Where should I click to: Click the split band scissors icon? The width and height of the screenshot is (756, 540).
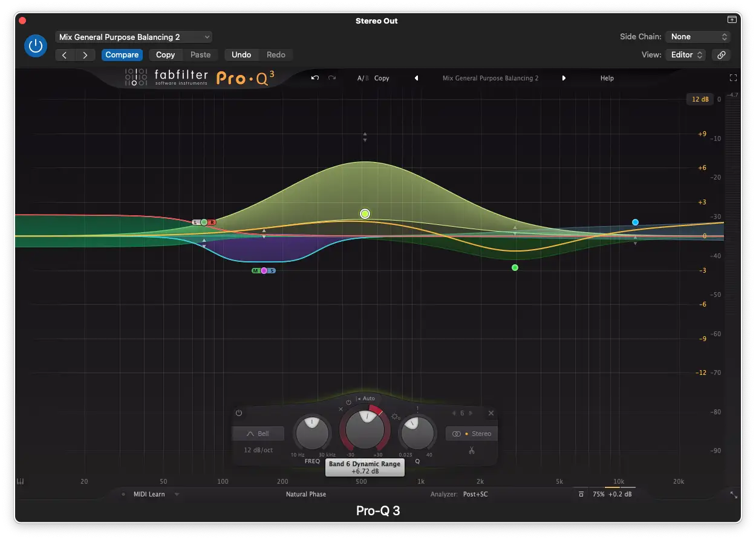point(471,451)
